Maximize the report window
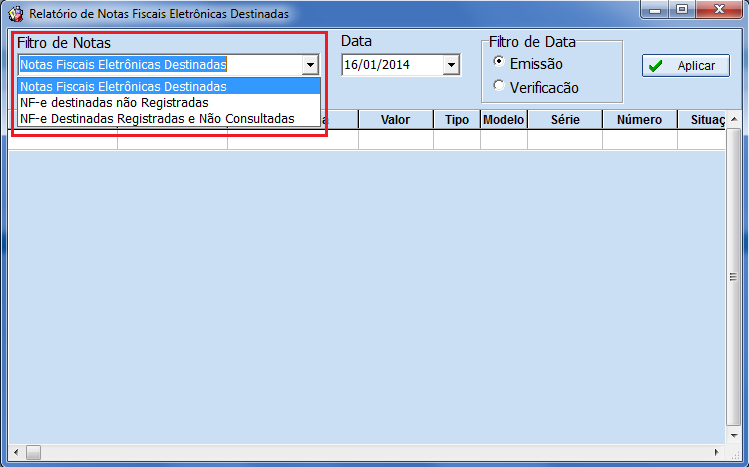 [683, 11]
